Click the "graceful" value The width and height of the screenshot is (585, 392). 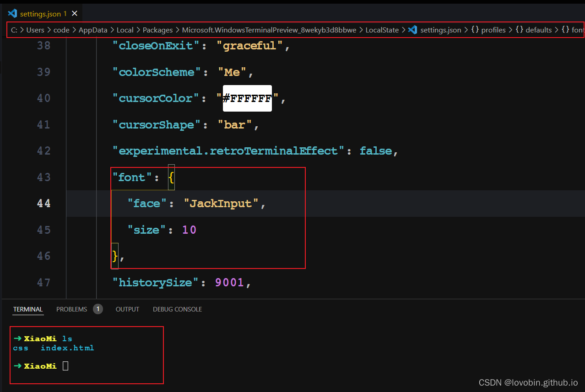pyautogui.click(x=250, y=46)
